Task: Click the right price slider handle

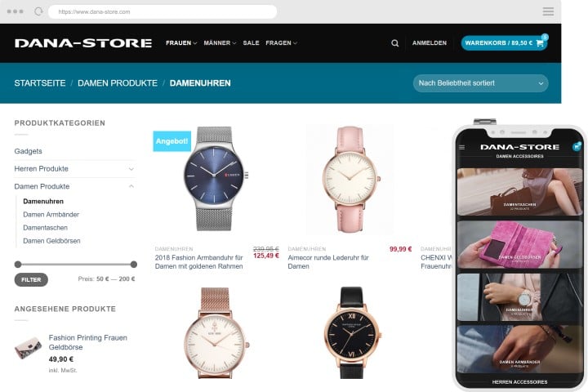Action: click(134, 265)
